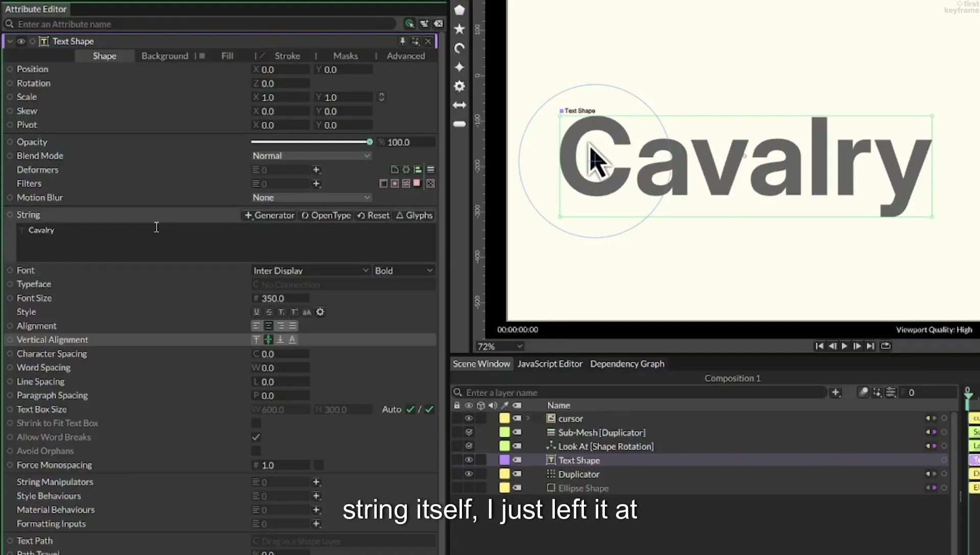
Task: Switch to the Stroke tab
Action: pyautogui.click(x=287, y=56)
